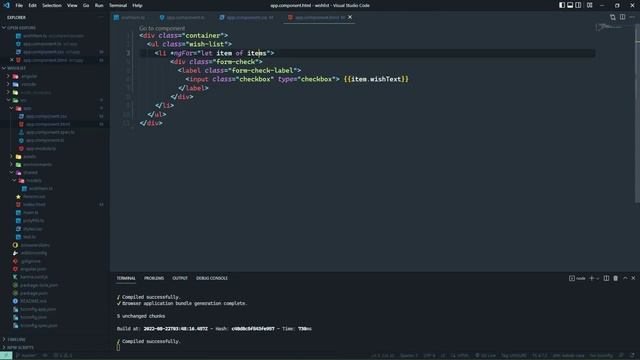Switch to the Output panel tab
The height and width of the screenshot is (360, 640).
[x=180, y=278]
